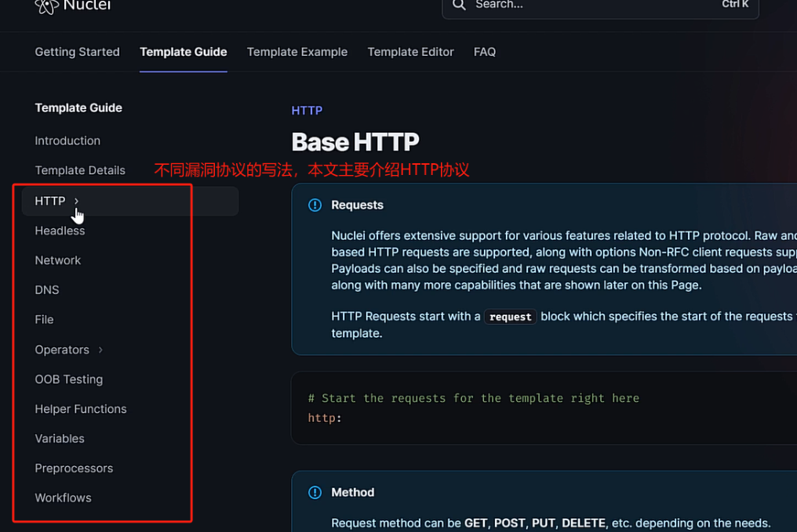Open Template Details in sidebar
This screenshot has width=797, height=532.
tap(80, 170)
